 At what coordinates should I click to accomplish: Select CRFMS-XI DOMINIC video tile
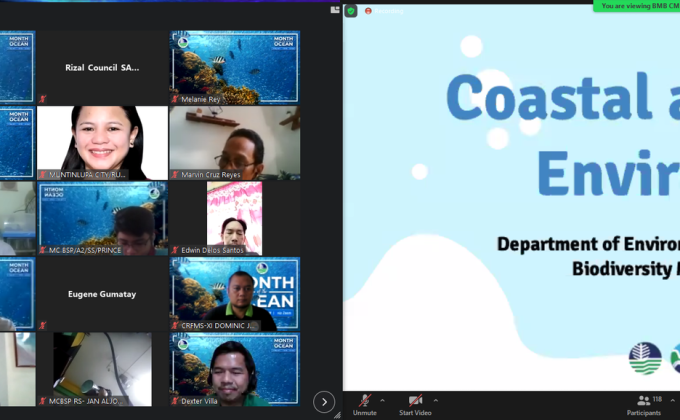pyautogui.click(x=235, y=294)
